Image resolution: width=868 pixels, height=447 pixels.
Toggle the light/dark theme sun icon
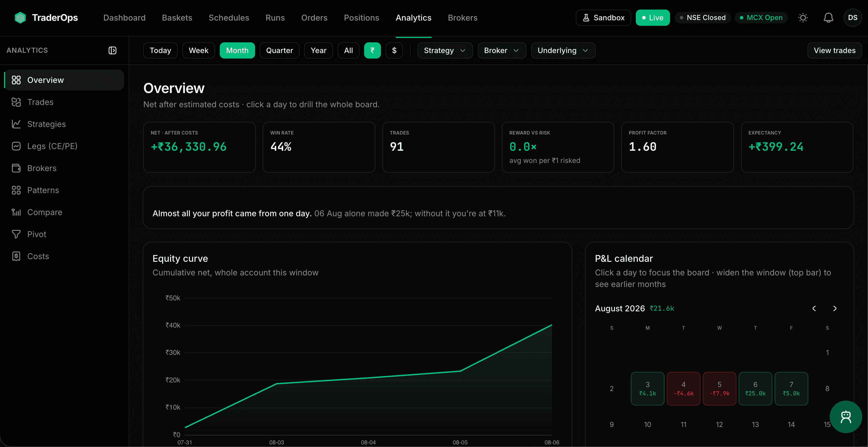[803, 17]
